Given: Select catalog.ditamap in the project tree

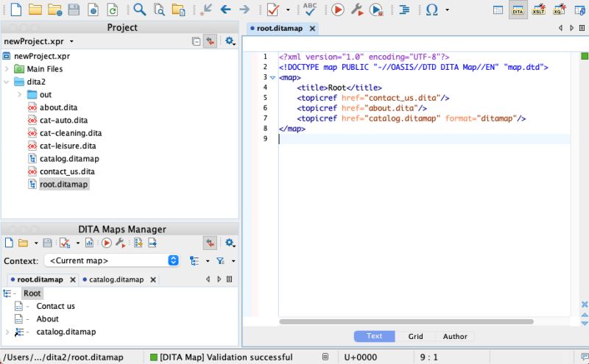Looking at the screenshot, I should tap(69, 158).
